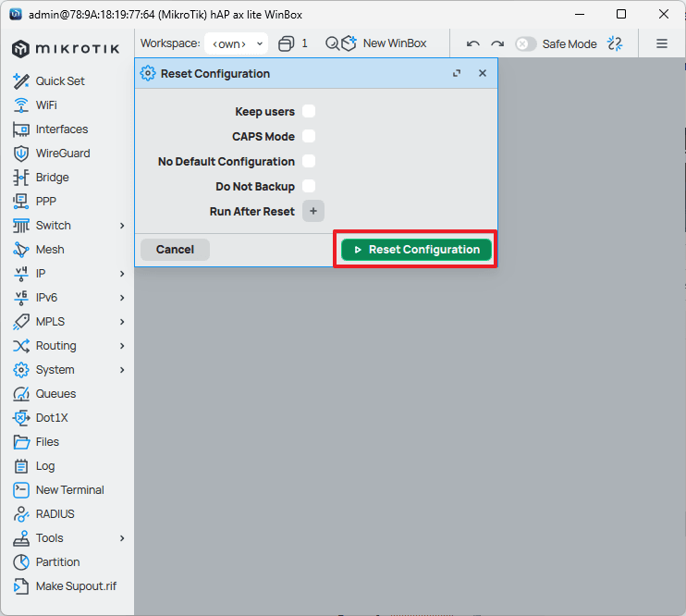Open New Terminal from sidebar
This screenshot has width=686, height=616.
point(69,490)
